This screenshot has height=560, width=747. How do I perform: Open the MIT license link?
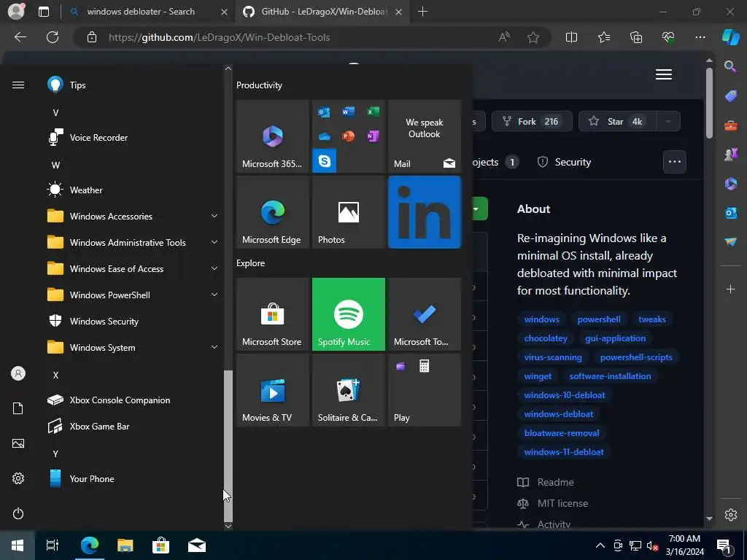coord(553,503)
